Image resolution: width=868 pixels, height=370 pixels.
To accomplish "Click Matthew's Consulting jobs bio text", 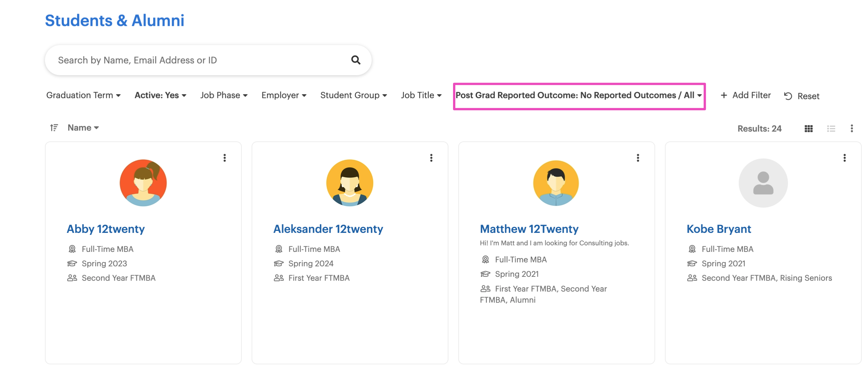I will click(x=554, y=243).
